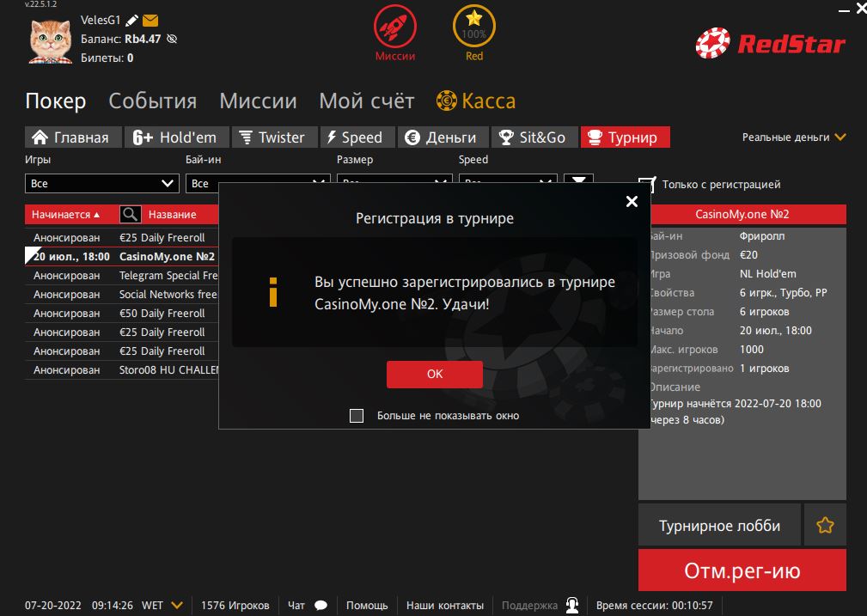Toggle balance visibility with eye icon

pos(172,40)
